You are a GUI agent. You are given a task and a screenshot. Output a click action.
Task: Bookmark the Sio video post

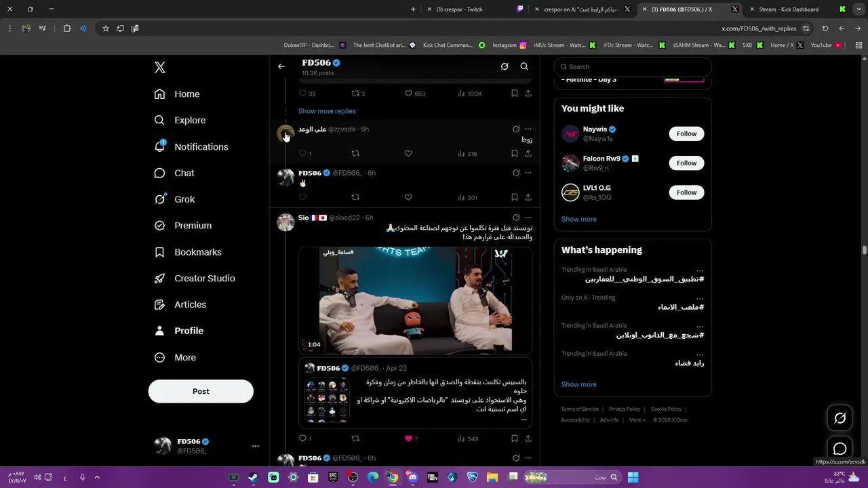click(x=514, y=439)
